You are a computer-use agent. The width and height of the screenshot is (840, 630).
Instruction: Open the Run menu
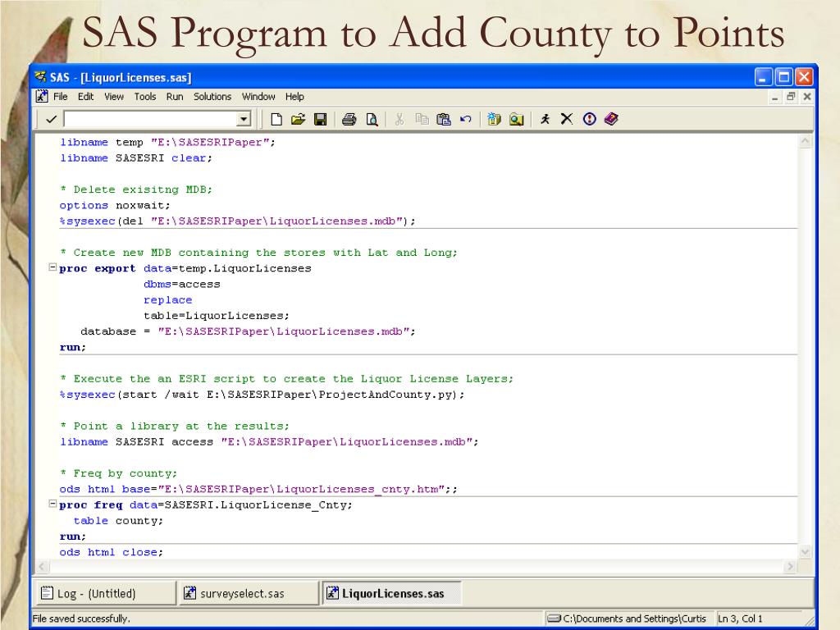click(x=175, y=97)
